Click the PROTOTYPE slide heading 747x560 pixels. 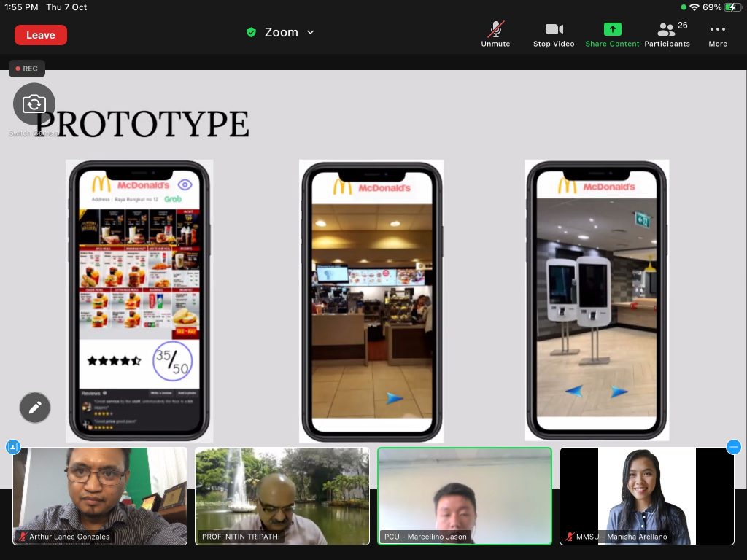tap(142, 124)
